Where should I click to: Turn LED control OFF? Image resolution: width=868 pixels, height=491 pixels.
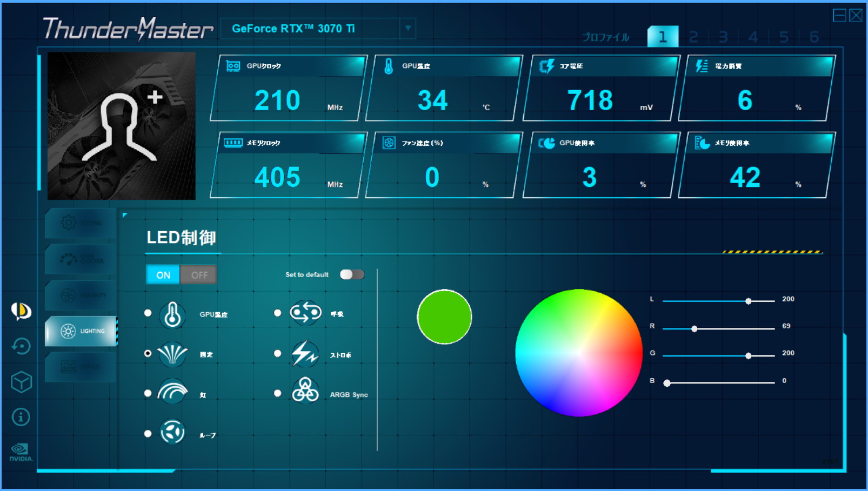pyautogui.click(x=199, y=275)
